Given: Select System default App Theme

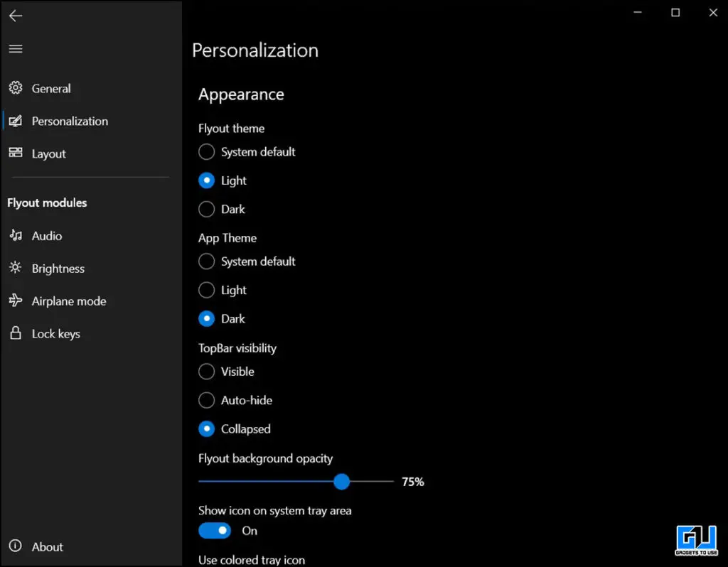Looking at the screenshot, I should pos(207,261).
